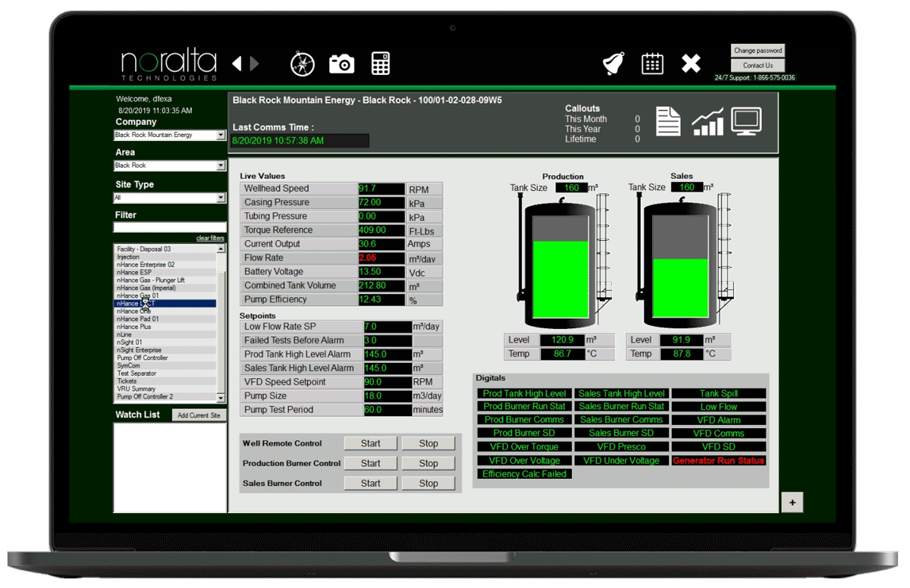Select nHance Gas (Imperial) in the site list
The width and height of the screenshot is (910, 588).
[165, 288]
